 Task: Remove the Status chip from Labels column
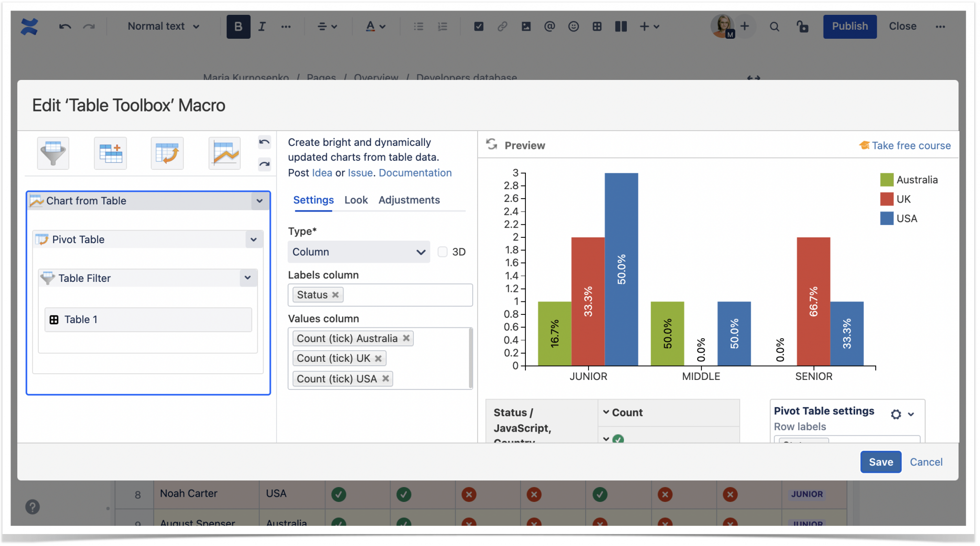pyautogui.click(x=335, y=295)
